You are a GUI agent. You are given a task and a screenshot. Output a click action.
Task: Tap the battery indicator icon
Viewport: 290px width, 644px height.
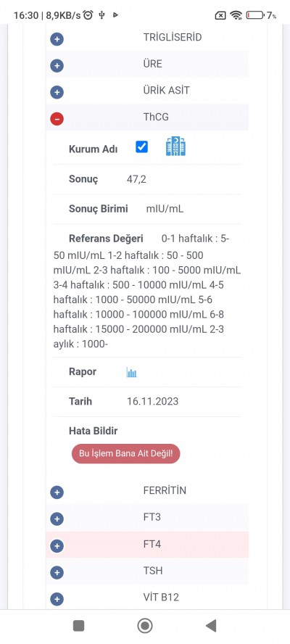[x=255, y=16]
